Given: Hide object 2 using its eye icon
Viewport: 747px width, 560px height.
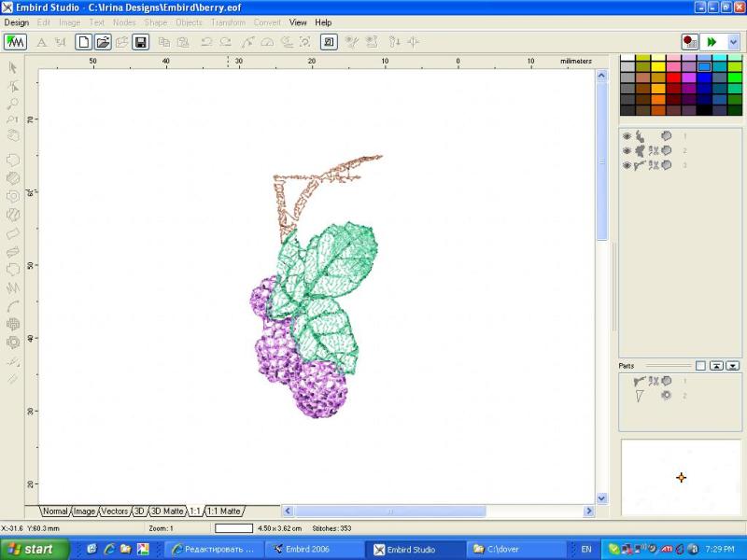Looking at the screenshot, I should tap(627, 150).
